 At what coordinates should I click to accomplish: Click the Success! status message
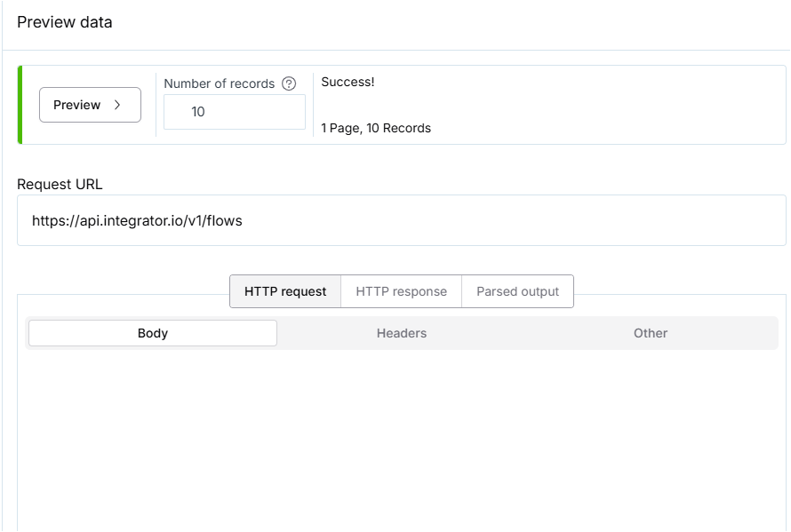click(x=348, y=82)
